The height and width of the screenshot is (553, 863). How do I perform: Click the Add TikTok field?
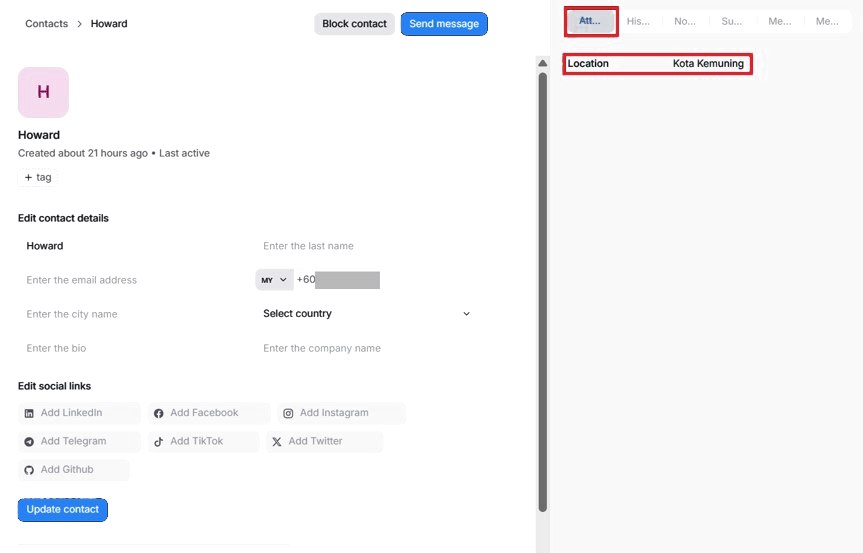pyautogui.click(x=203, y=441)
